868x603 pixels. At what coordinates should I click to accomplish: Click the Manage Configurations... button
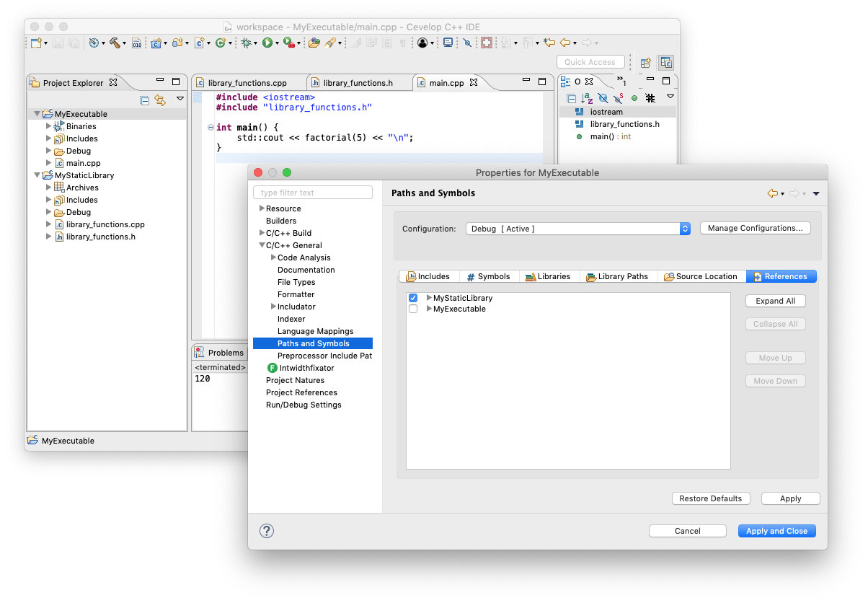tap(756, 228)
